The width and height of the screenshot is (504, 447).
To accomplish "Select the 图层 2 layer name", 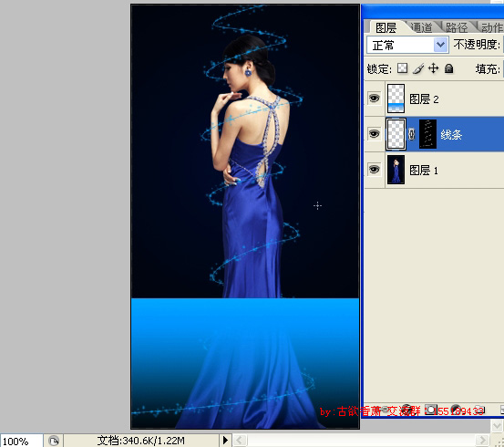I will pyautogui.click(x=424, y=99).
